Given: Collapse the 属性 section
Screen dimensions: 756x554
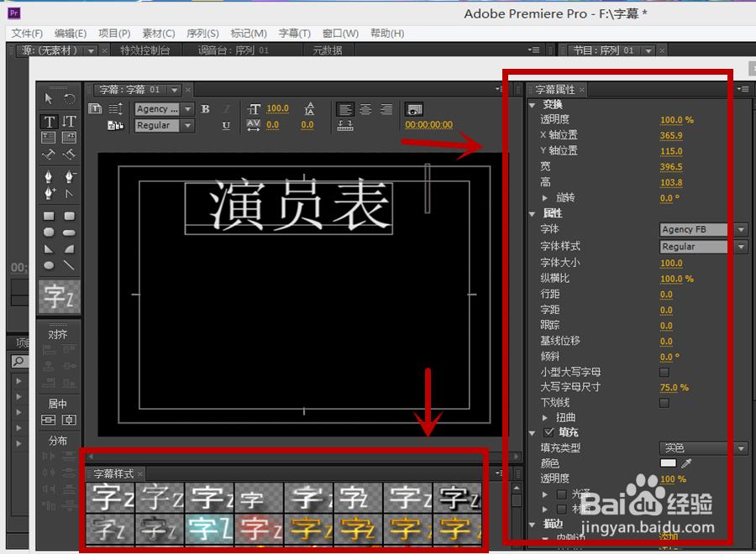Looking at the screenshot, I should pyautogui.click(x=533, y=214).
